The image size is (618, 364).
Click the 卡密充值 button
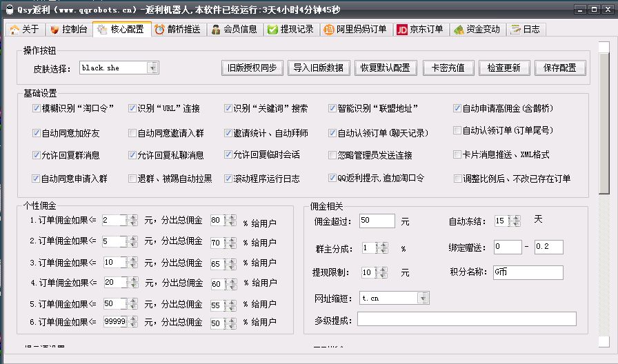pyautogui.click(x=448, y=68)
